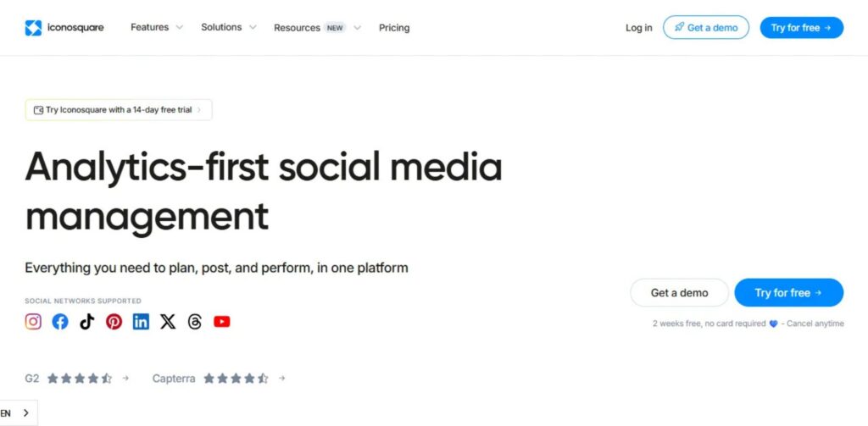868x426 pixels.
Task: Click the TikTok network icon
Action: (x=86, y=322)
